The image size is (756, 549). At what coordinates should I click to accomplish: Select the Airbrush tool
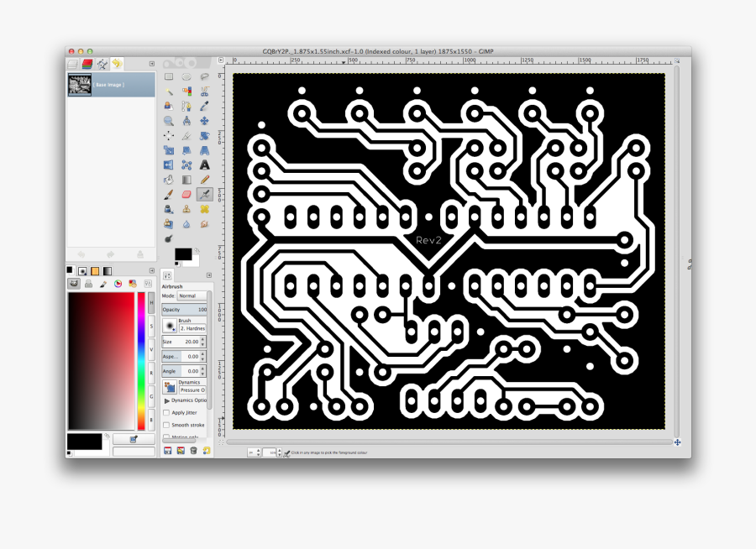pyautogui.click(x=203, y=195)
